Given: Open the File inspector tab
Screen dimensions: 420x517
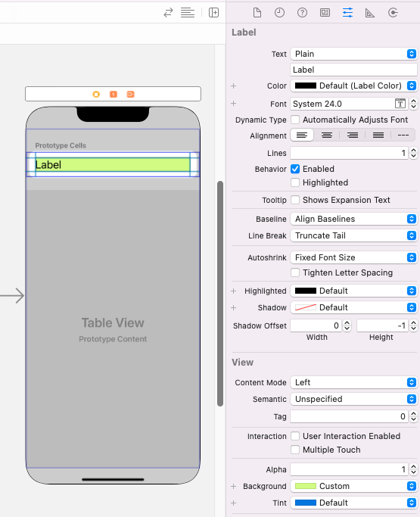Looking at the screenshot, I should click(x=257, y=13).
